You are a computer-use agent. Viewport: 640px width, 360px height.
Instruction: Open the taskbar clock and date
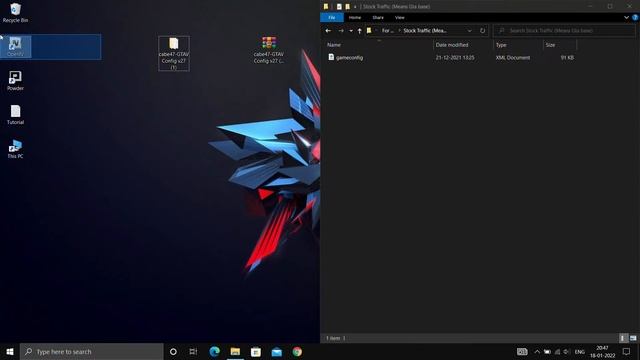(602, 351)
